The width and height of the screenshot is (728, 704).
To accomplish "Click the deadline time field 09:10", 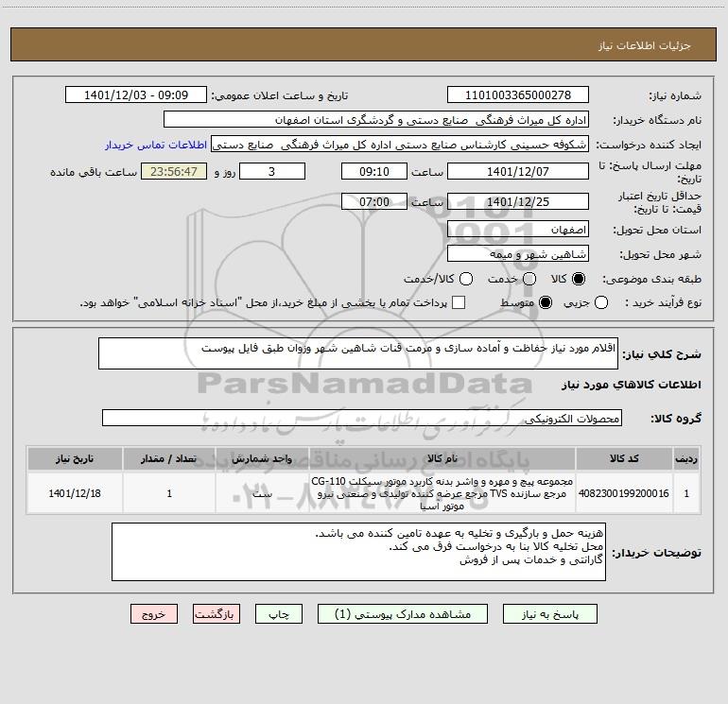I will click(x=374, y=171).
